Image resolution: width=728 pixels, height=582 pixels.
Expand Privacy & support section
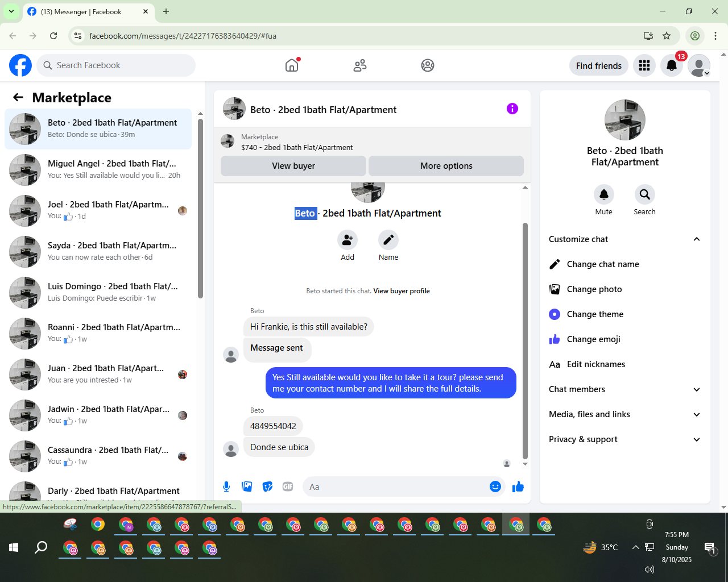(625, 439)
